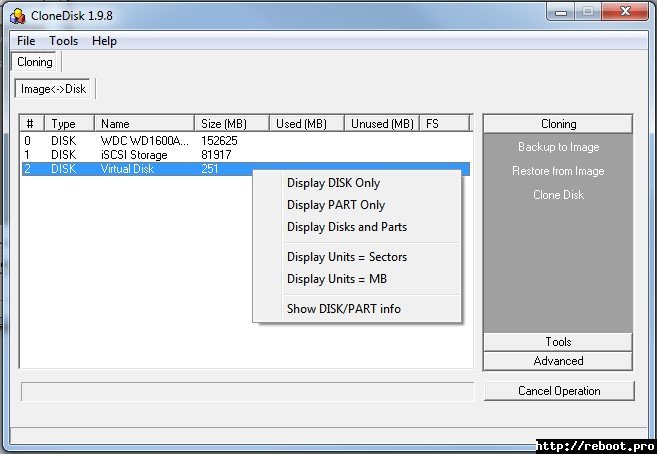Set Display Units = Sectors

pyautogui.click(x=347, y=257)
